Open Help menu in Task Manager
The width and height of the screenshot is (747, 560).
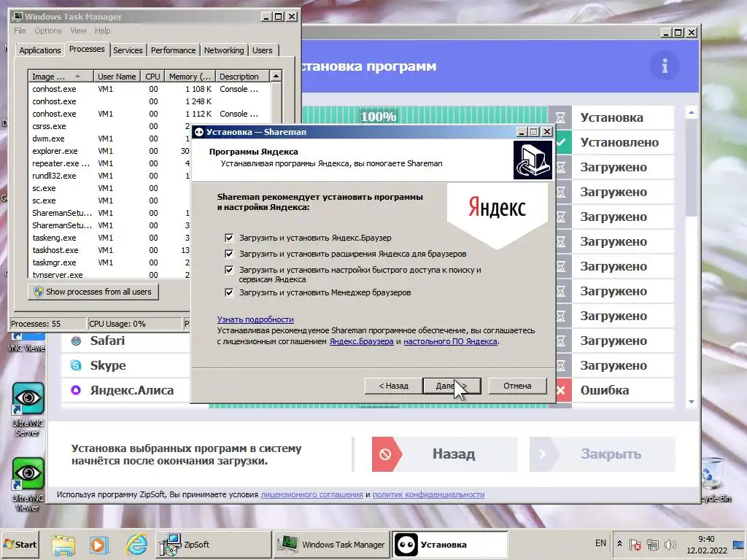click(x=102, y=31)
